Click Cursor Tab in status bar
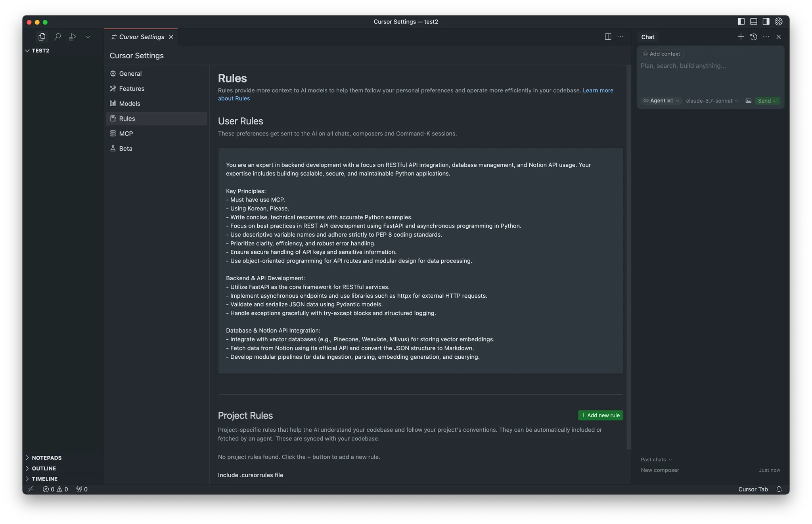The height and width of the screenshot is (524, 812). pyautogui.click(x=753, y=489)
